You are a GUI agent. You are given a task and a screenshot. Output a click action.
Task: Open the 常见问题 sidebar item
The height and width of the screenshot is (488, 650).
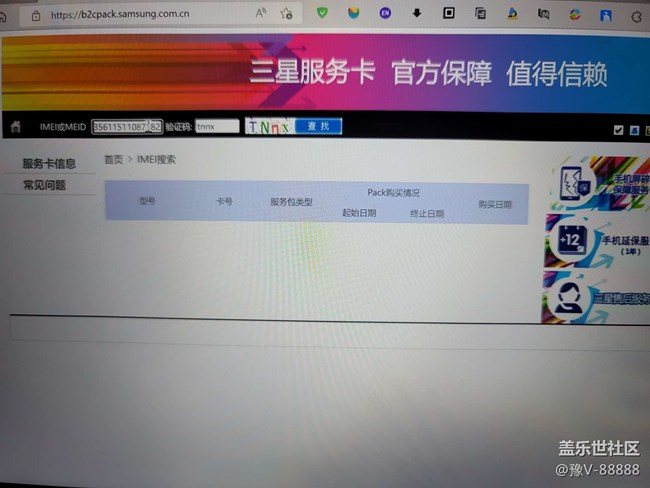tap(45, 185)
